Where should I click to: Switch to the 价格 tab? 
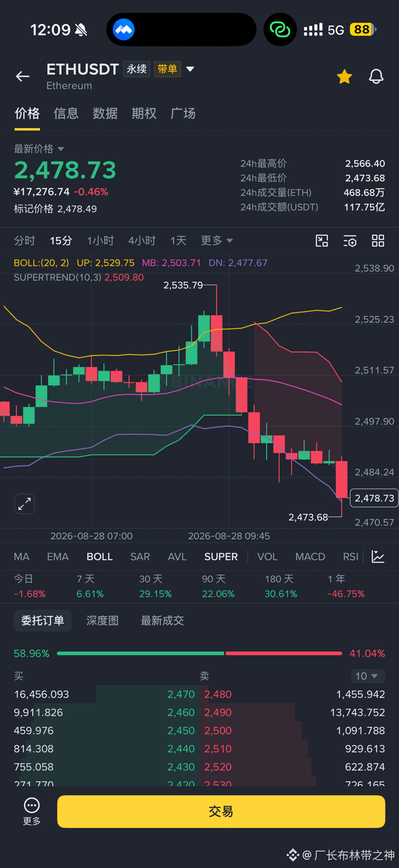27,113
